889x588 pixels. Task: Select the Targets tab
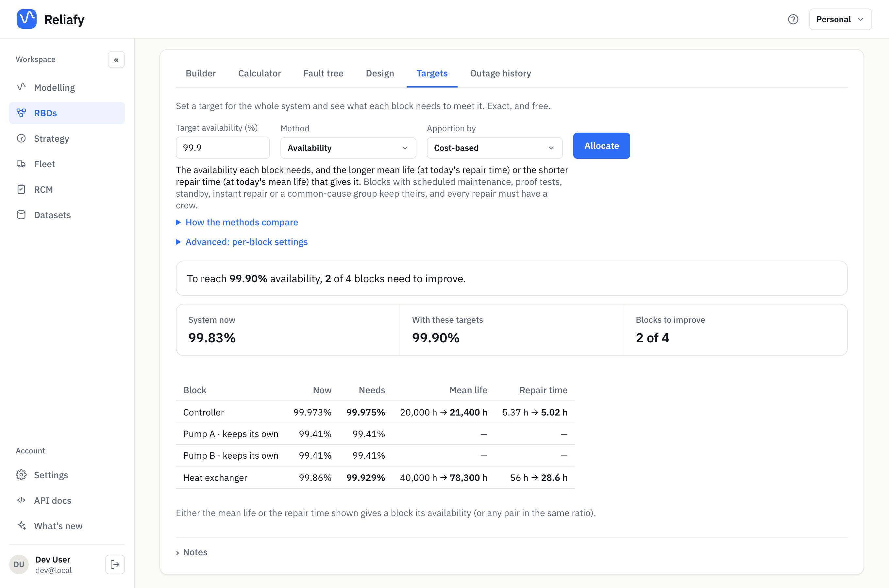432,73
